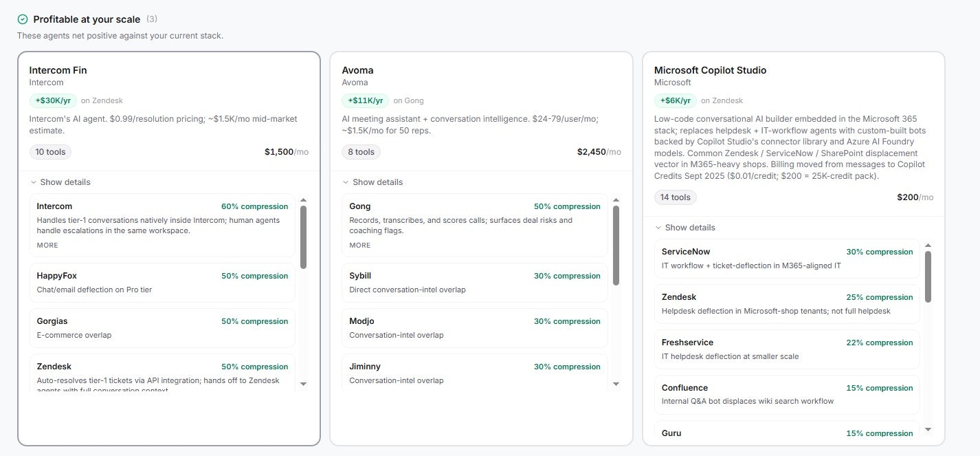Click the 22% compression label for Freshservice
The width and height of the screenshot is (980, 456).
pyautogui.click(x=880, y=343)
